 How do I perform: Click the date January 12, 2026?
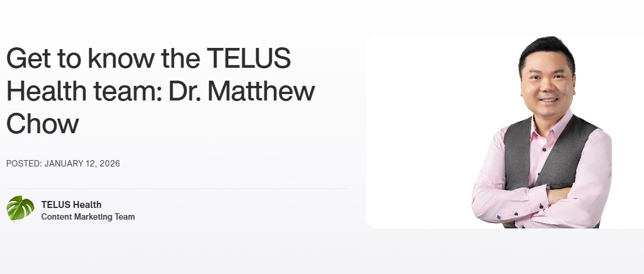coord(82,164)
